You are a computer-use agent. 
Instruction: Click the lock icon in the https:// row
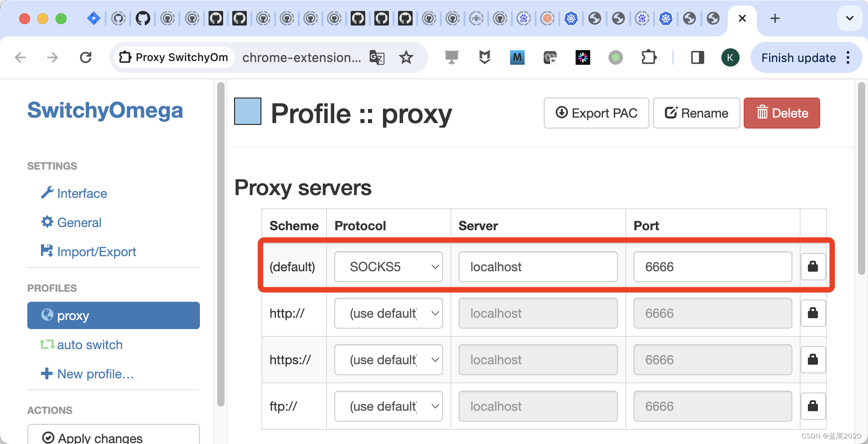click(x=813, y=360)
